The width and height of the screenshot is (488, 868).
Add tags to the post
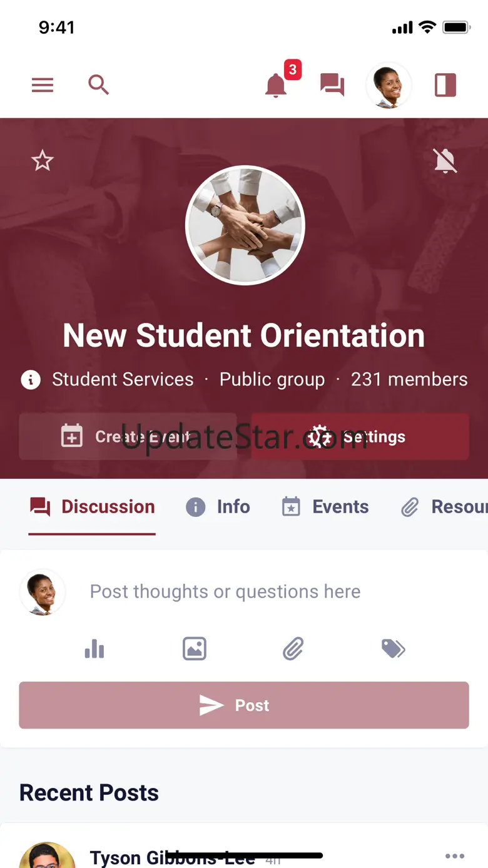393,649
